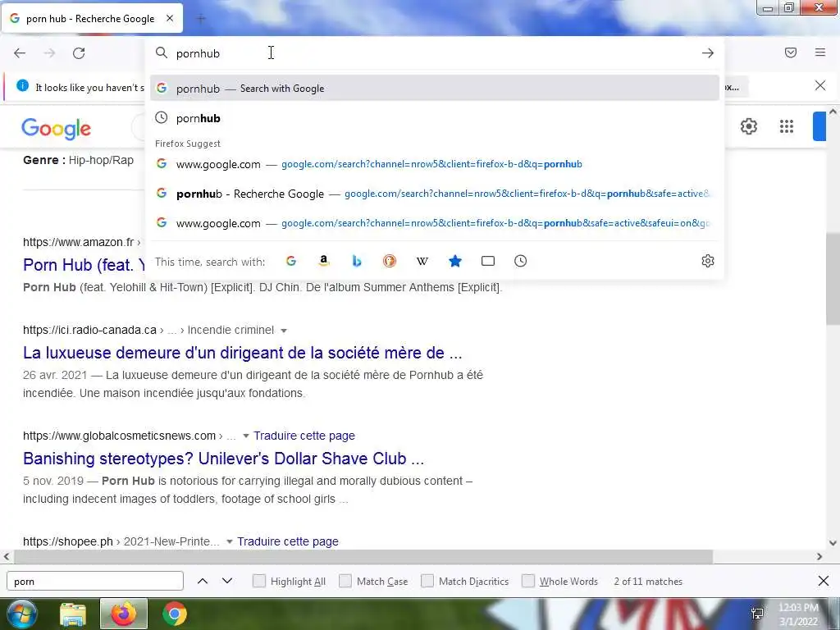Image resolution: width=840 pixels, height=630 pixels.
Task: Click the Go arrow in the address bar
Action: click(708, 53)
